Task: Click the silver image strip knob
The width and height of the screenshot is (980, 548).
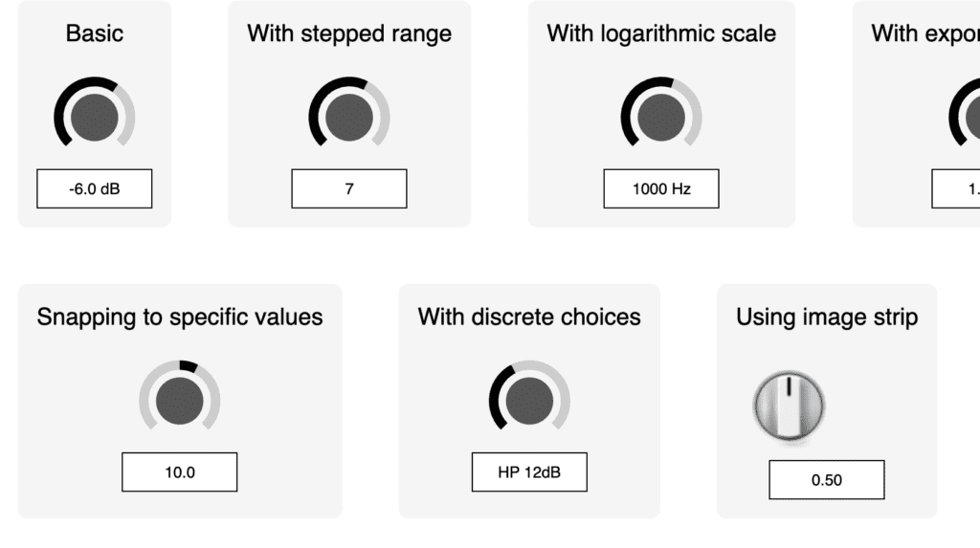Action: 789,406
